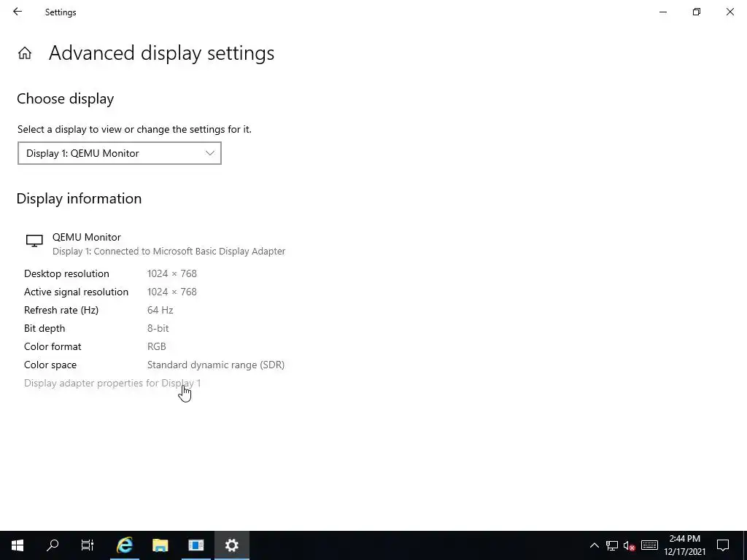Open the network status tray icon
Image resolution: width=747 pixels, height=560 pixels.
click(612, 545)
